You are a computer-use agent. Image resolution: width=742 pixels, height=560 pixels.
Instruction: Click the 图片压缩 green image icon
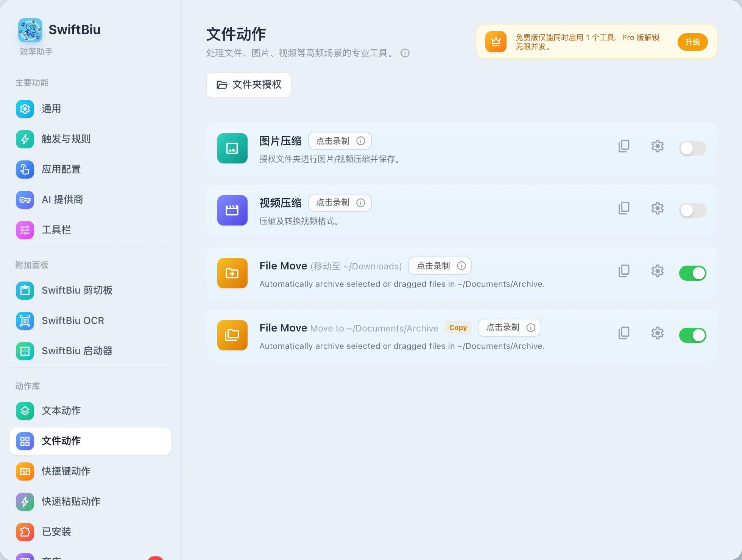[232, 148]
